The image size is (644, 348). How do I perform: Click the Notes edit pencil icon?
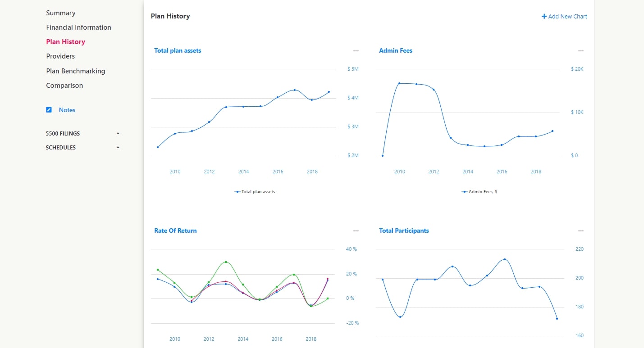pyautogui.click(x=49, y=110)
